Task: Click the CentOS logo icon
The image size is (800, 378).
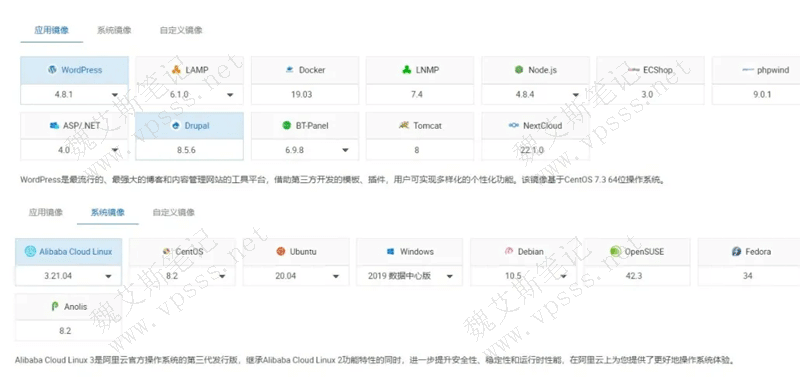Action: [x=167, y=251]
